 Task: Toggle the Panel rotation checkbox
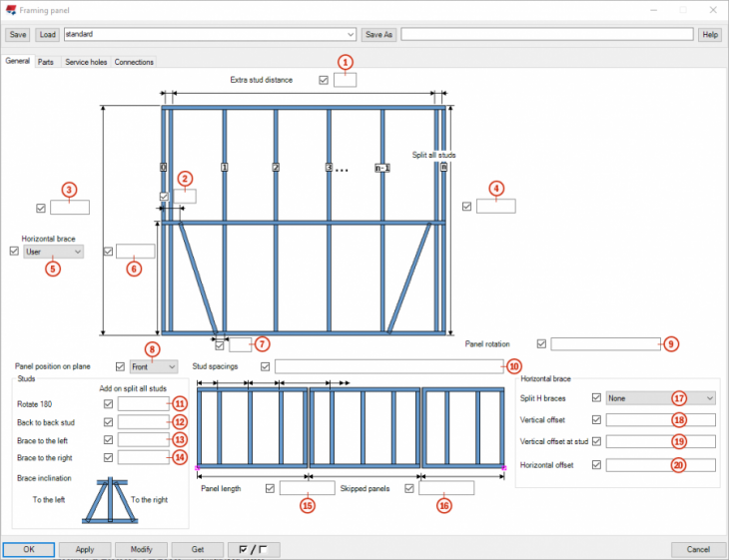[541, 344]
